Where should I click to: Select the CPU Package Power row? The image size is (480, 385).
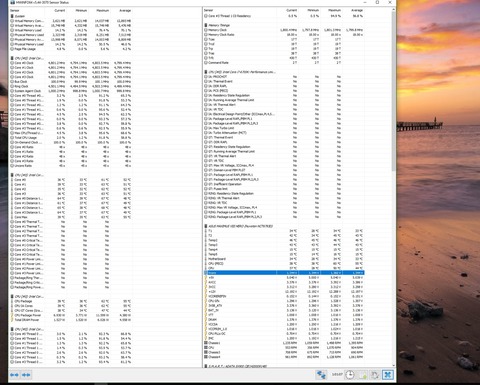pyautogui.click(x=71, y=315)
